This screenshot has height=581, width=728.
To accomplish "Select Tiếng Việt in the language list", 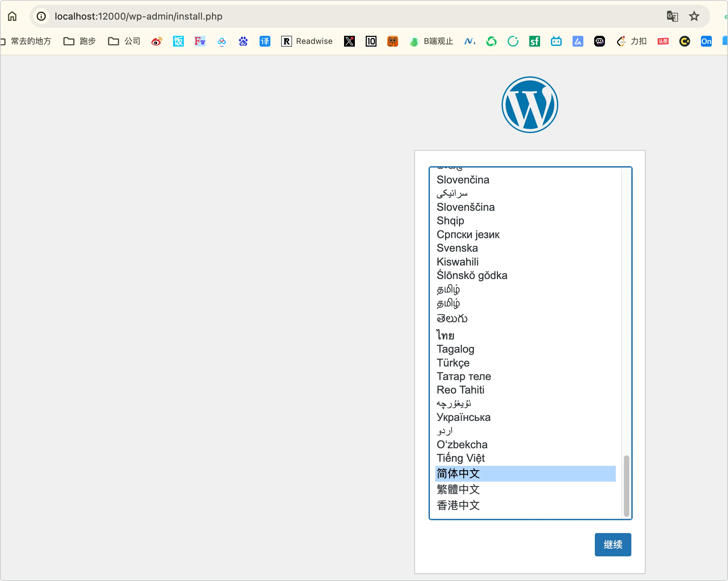I will (x=460, y=458).
